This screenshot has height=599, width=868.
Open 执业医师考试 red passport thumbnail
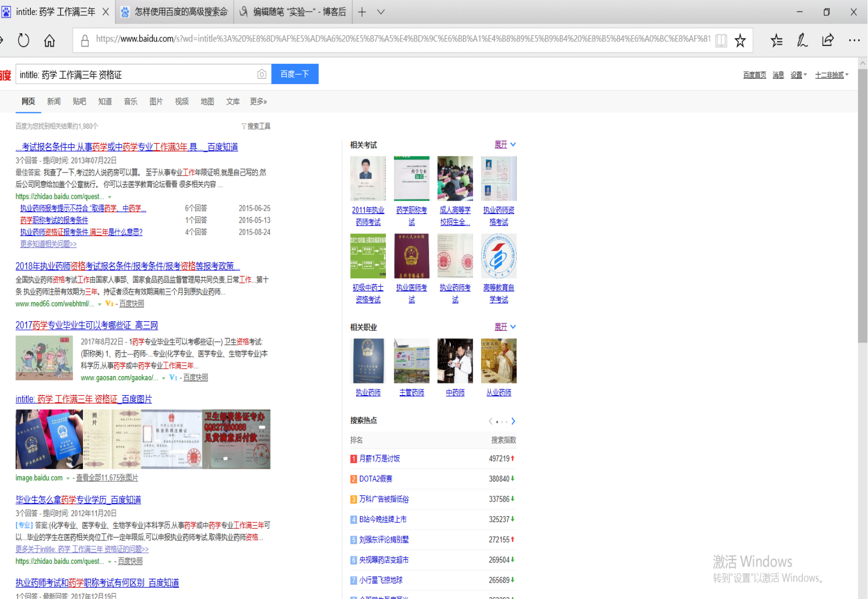(x=411, y=256)
